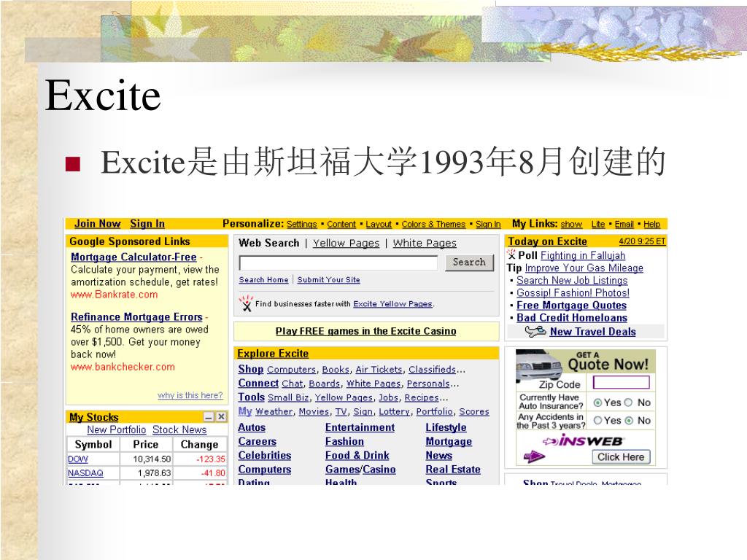Click the airplane icon beside New Travel Deals
This screenshot has width=747, height=560.
tap(535, 331)
